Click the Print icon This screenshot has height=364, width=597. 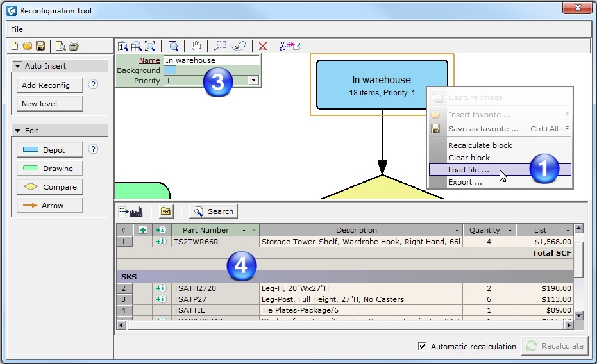(x=74, y=46)
